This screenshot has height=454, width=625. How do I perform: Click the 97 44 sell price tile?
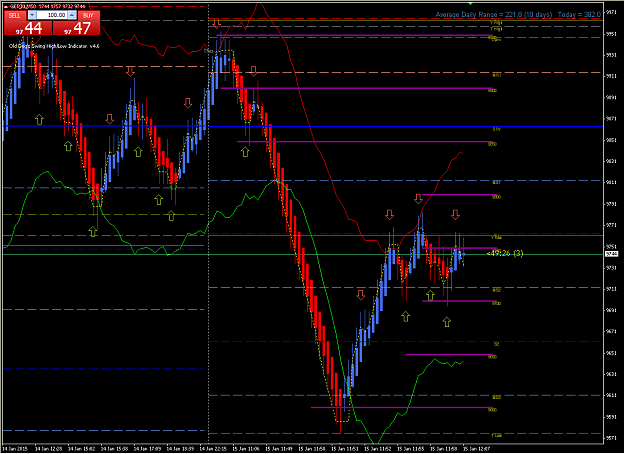tap(28, 28)
